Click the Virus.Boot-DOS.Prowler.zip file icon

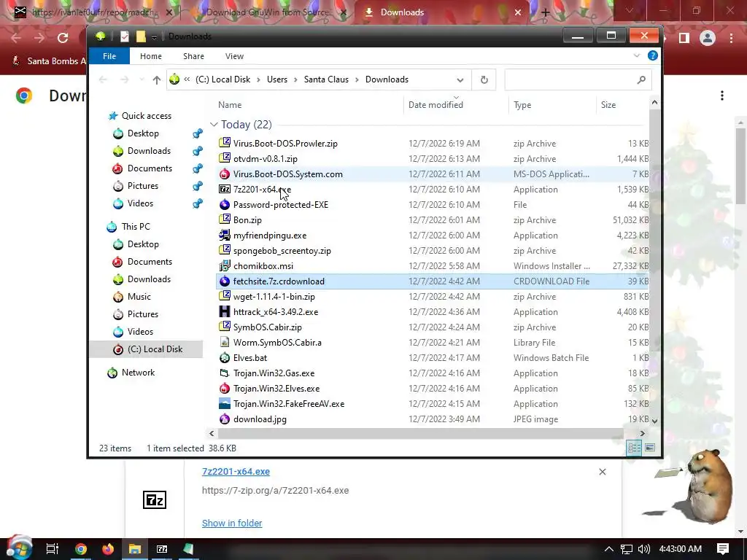tap(225, 143)
